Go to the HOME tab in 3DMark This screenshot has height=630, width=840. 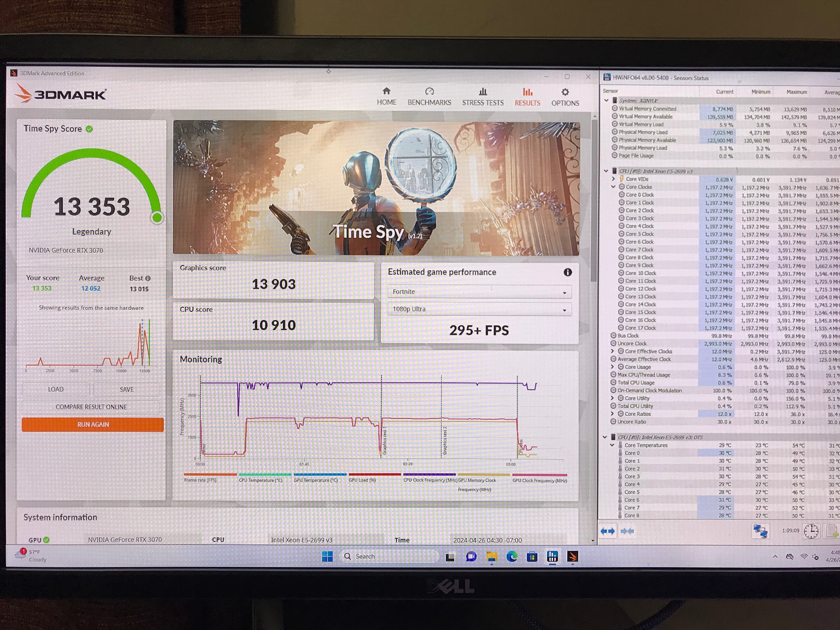[386, 97]
